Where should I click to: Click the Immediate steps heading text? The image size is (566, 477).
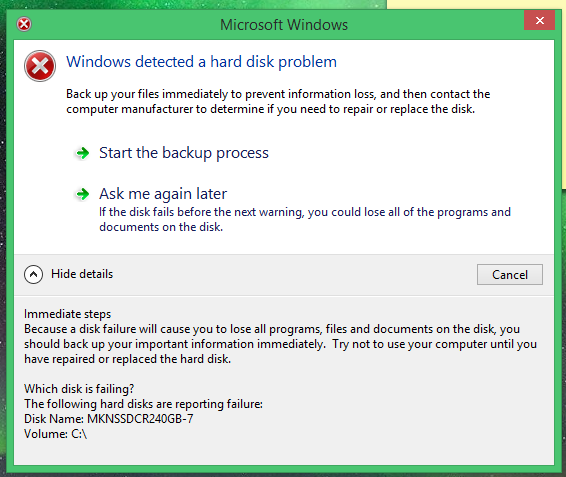tap(68, 314)
